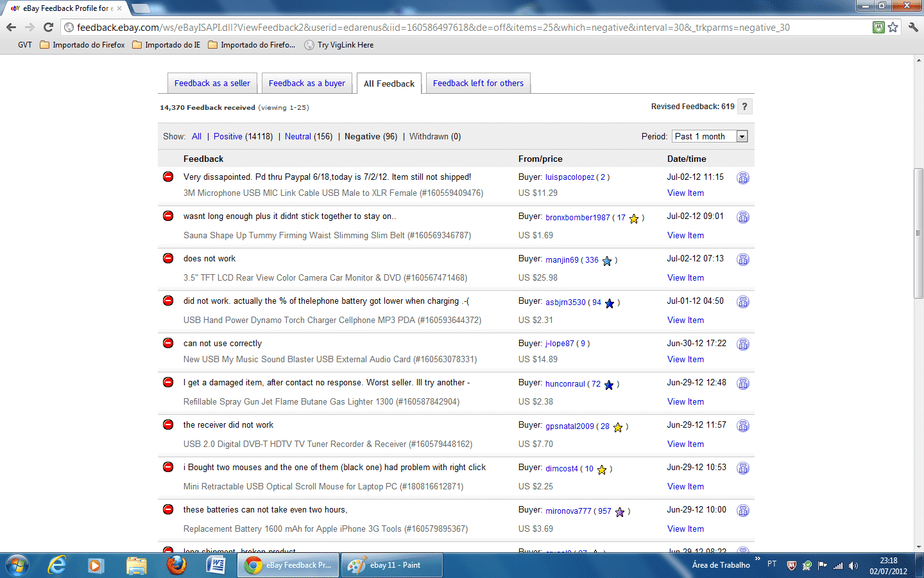Viewport: 924px width, 578px height.
Task: Launch Internet Explorer from the taskbar
Action: pos(57,565)
